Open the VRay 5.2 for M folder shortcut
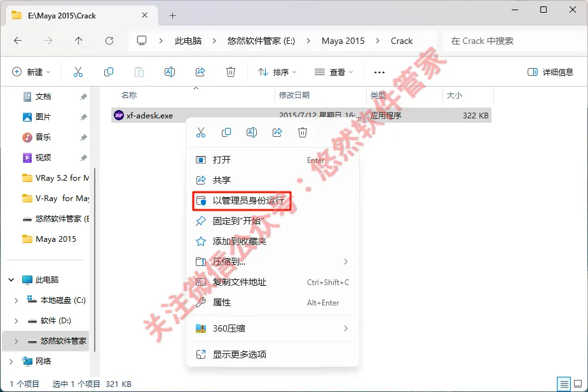The image size is (588, 392). (x=55, y=178)
